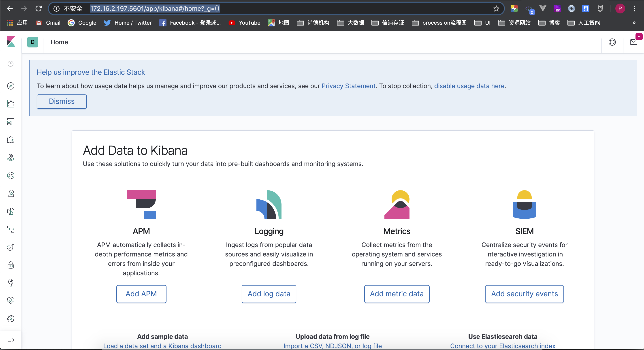Open the Privacy Statement link
644x350 pixels.
click(x=348, y=86)
